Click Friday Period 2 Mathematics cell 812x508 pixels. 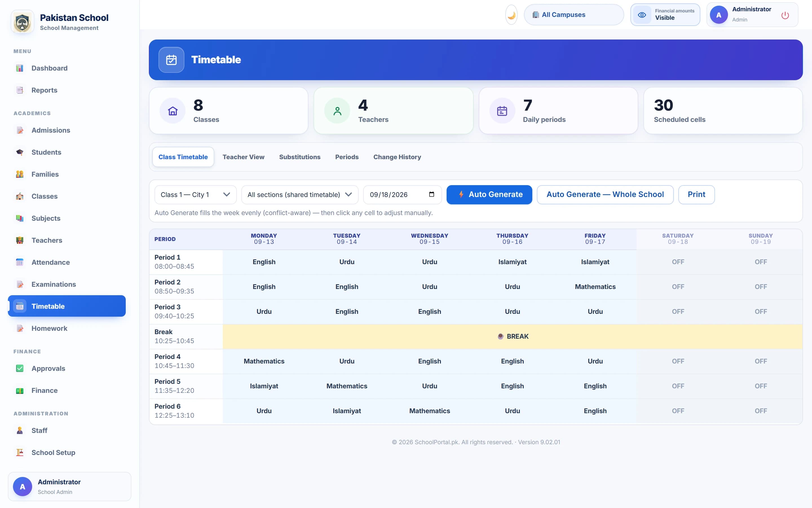pos(595,287)
